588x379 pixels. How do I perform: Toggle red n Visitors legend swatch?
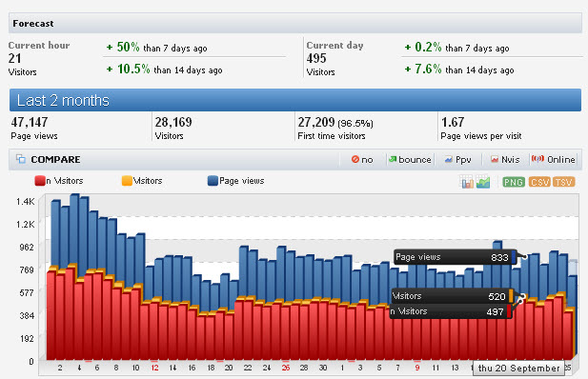pyautogui.click(x=40, y=181)
